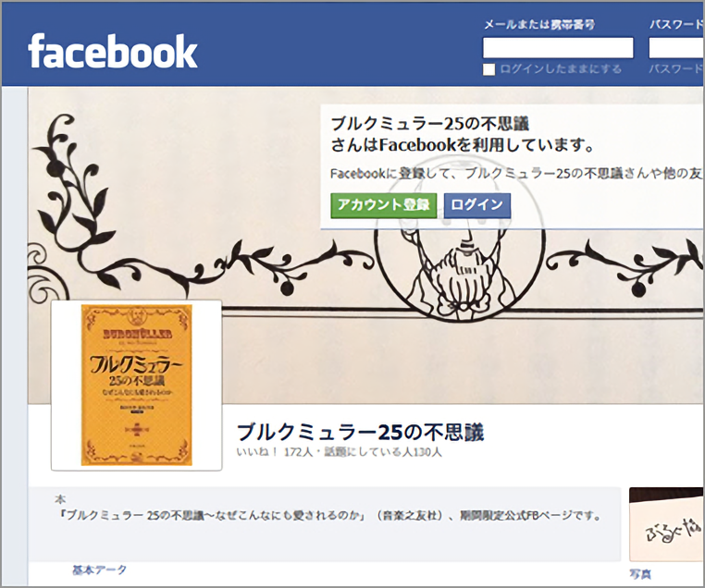Click the page description mentioning 音楽之友社

pos(330,515)
